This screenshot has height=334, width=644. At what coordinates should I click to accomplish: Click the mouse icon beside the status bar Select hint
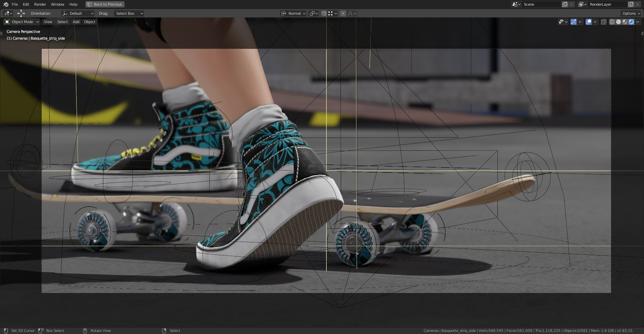tap(164, 331)
